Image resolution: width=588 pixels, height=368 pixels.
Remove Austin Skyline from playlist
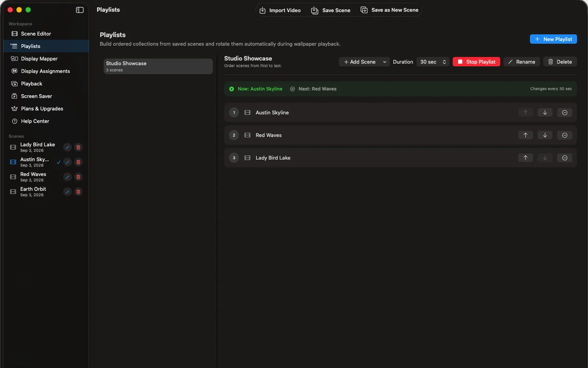(x=565, y=112)
